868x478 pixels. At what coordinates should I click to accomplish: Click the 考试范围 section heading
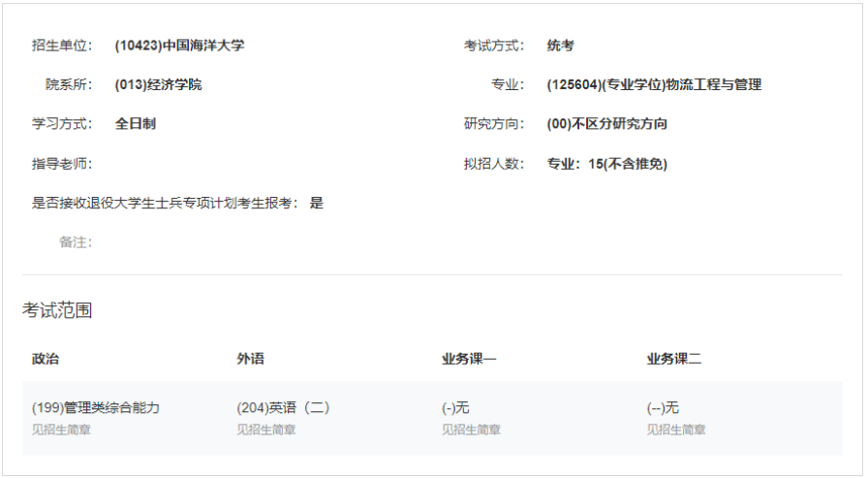(57, 310)
